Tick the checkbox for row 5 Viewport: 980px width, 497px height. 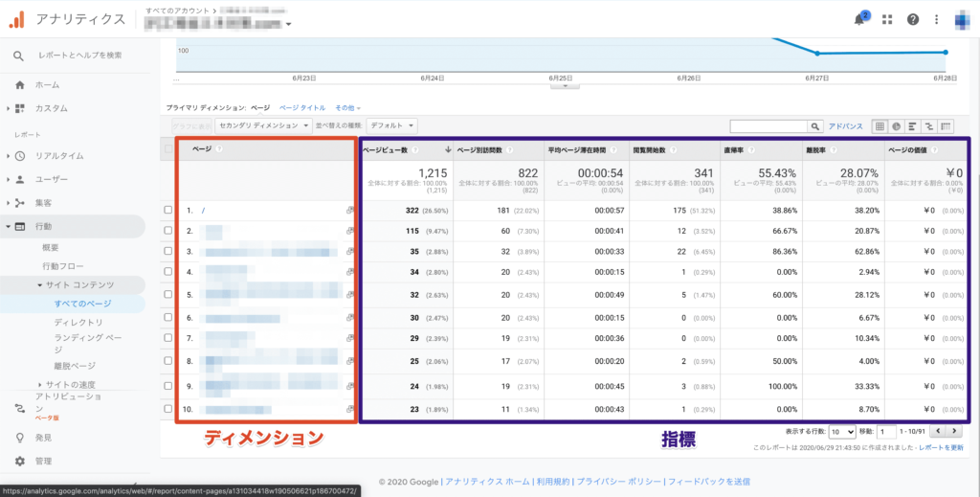tap(168, 295)
